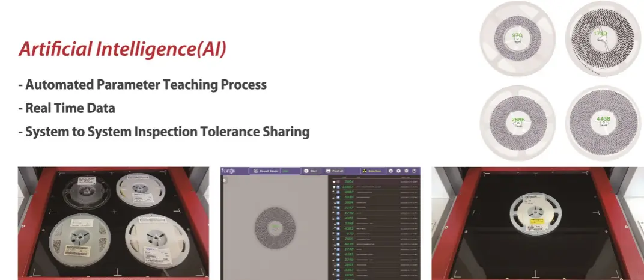Click the play icon beside Start
This screenshot has height=280, width=644.
pos(306,171)
